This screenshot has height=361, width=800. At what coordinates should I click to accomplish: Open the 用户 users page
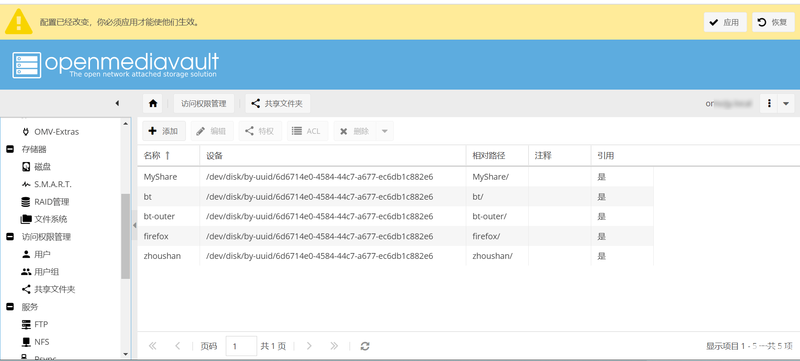pos(36,254)
